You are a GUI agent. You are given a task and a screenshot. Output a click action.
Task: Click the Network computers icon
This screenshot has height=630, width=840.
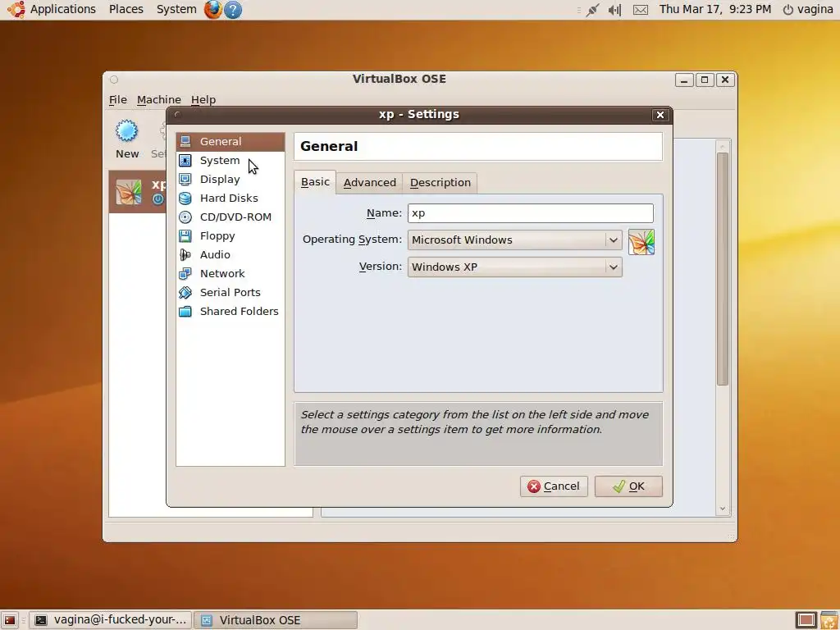pyautogui.click(x=185, y=274)
